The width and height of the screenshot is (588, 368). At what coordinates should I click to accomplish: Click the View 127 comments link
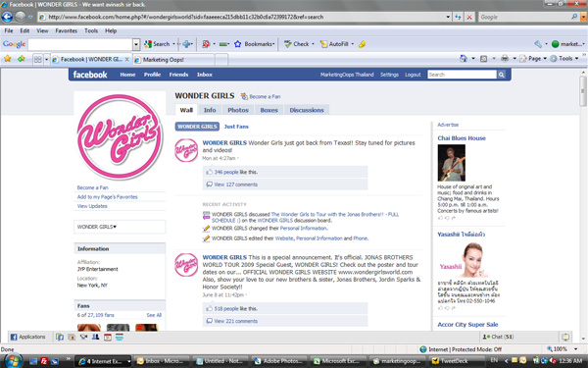(235, 184)
